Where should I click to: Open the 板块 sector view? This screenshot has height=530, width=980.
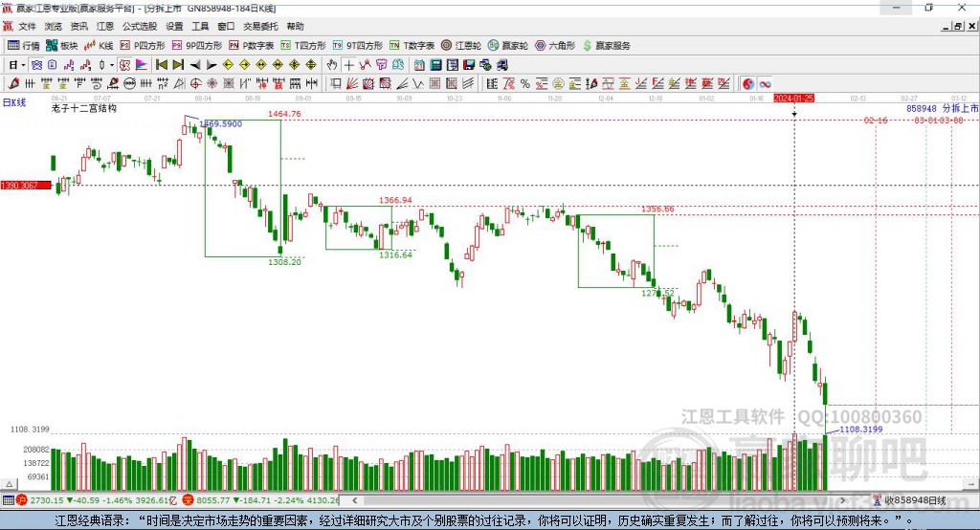62,46
